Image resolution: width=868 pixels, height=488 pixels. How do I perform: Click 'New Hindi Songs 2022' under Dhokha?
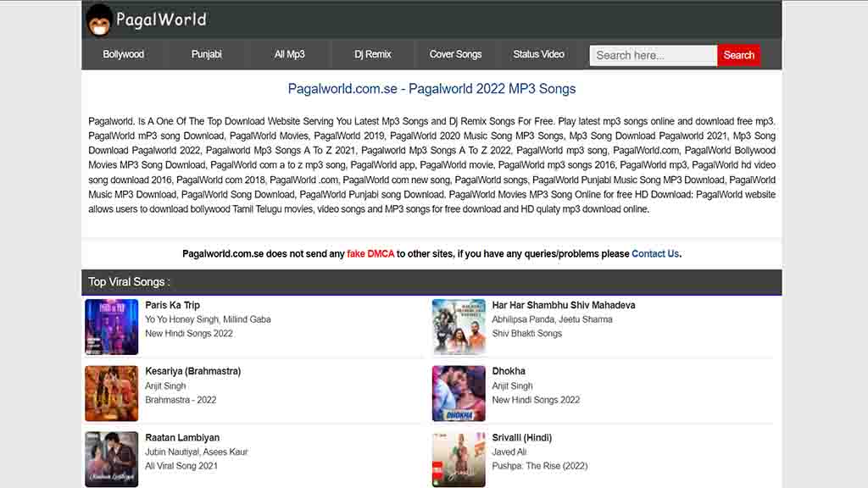pyautogui.click(x=536, y=400)
